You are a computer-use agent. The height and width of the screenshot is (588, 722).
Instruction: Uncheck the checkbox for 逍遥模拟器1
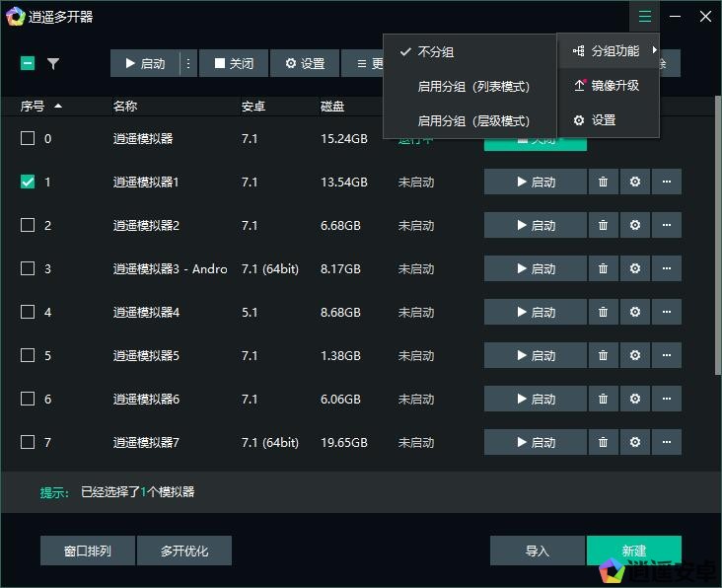coord(28,183)
